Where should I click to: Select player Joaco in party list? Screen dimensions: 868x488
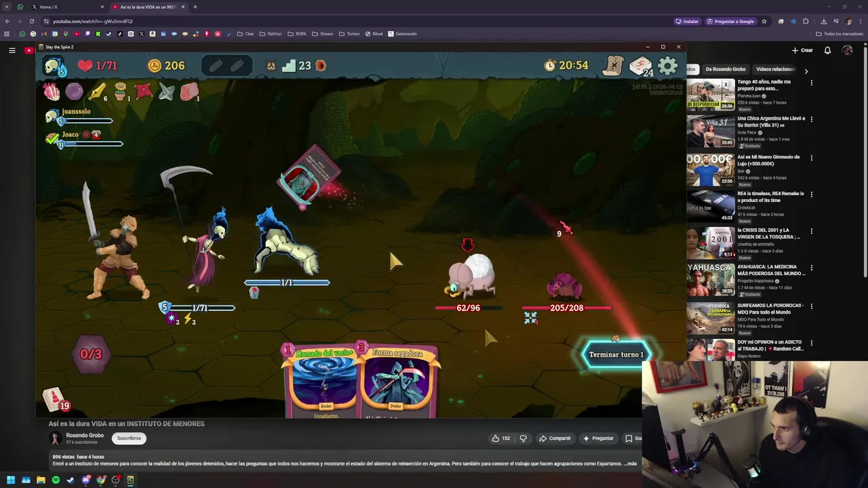pos(71,134)
